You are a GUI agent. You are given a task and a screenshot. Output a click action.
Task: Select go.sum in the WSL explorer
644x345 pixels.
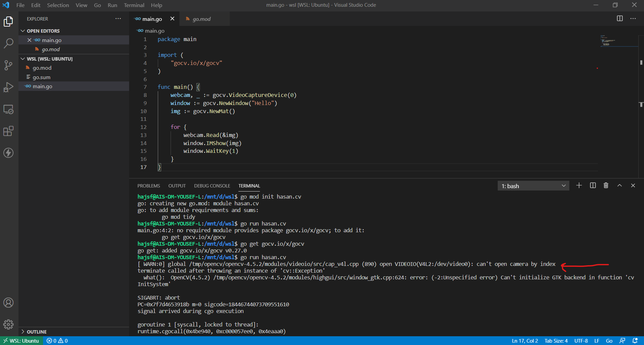(x=42, y=77)
